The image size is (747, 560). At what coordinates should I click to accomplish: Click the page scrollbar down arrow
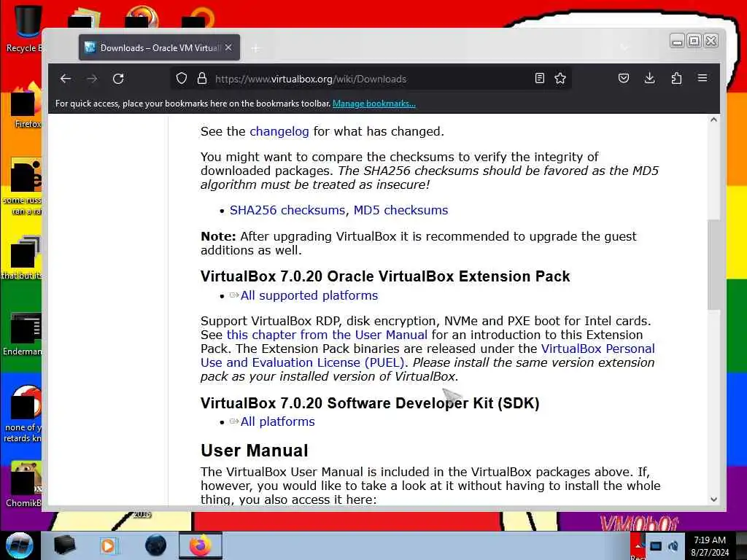tap(713, 499)
